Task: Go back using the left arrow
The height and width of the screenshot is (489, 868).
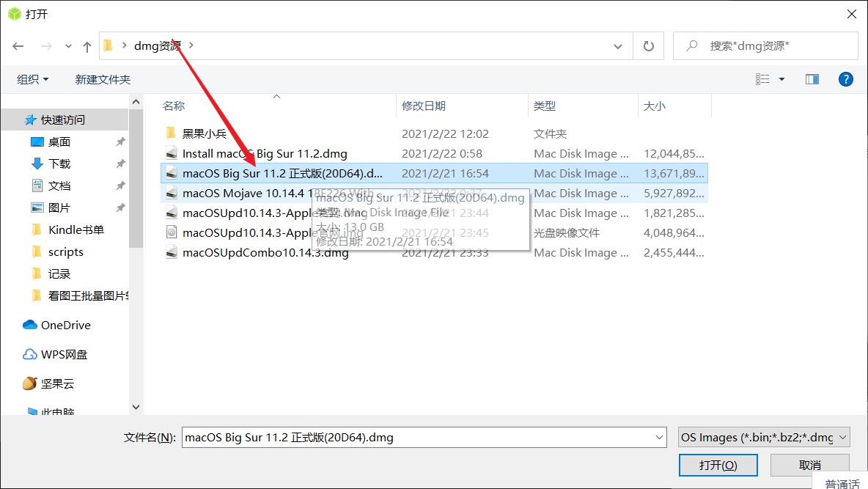Action: [18, 46]
